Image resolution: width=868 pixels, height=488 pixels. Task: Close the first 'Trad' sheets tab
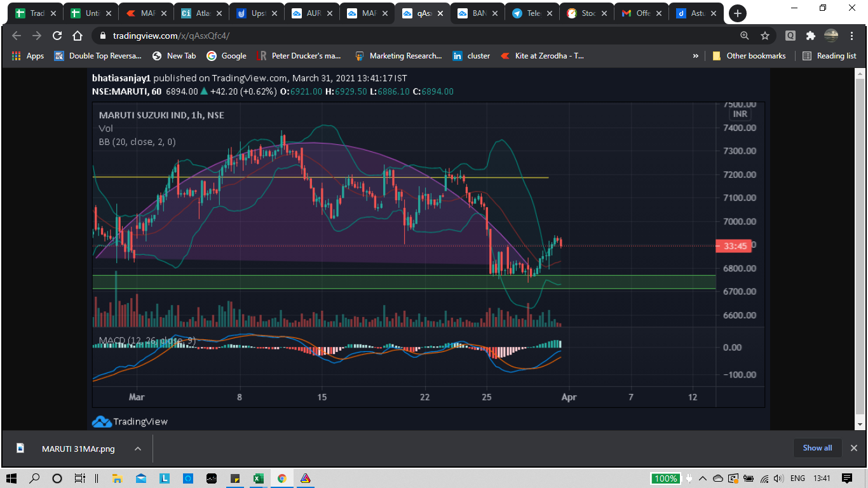coord(52,13)
